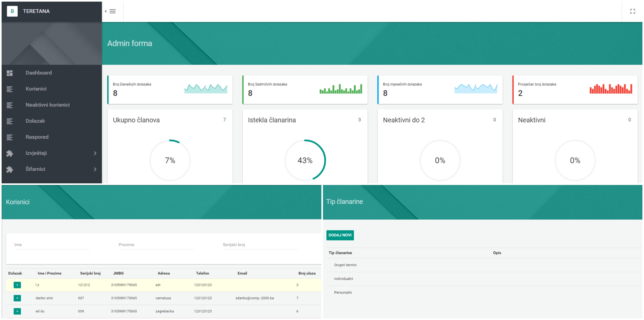Open the monthly arrivals blue sparkline
Image resolution: width=644 pixels, height=320 pixels.
(476, 89)
